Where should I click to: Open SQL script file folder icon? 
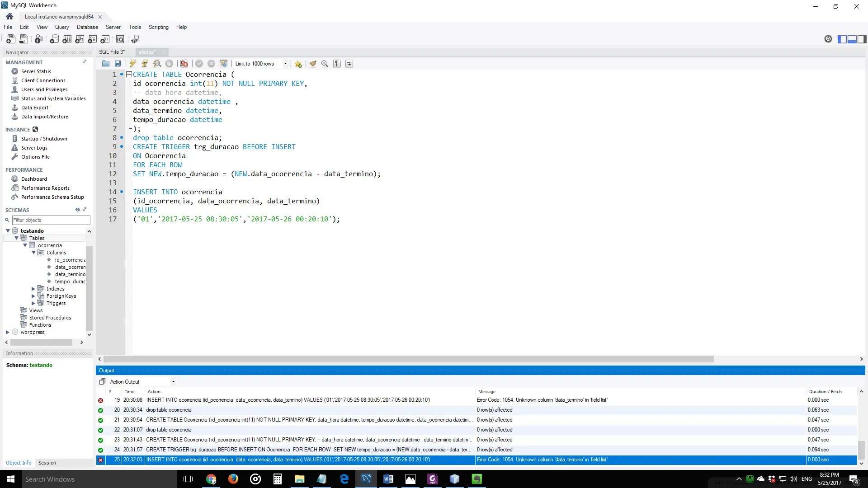coord(106,64)
